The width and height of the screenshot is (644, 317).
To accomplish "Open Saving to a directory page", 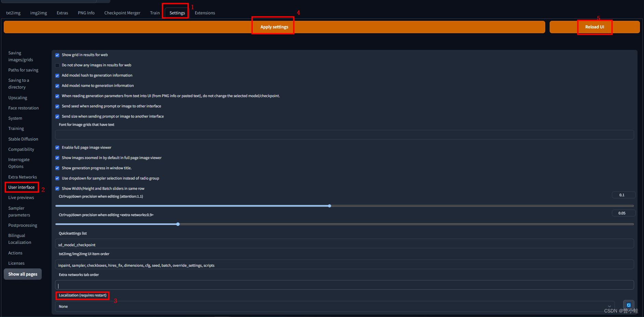I will pos(18,84).
